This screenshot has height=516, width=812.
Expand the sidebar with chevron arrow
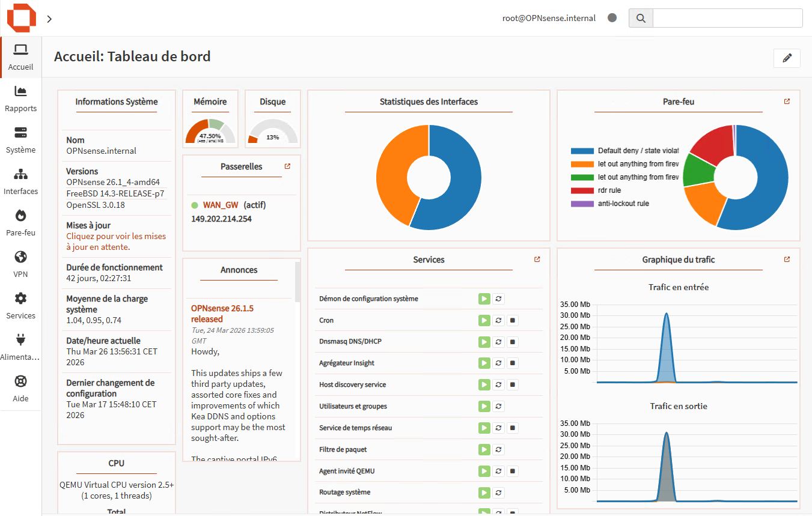click(49, 19)
